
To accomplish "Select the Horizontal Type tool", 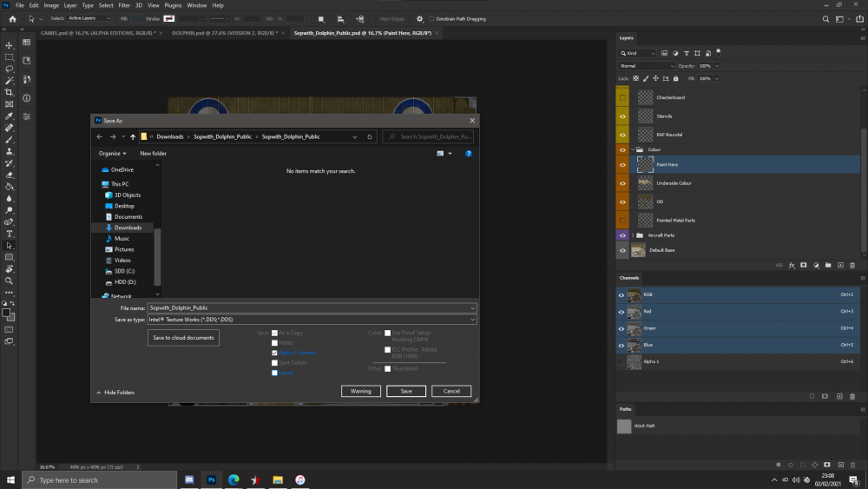I will point(10,234).
